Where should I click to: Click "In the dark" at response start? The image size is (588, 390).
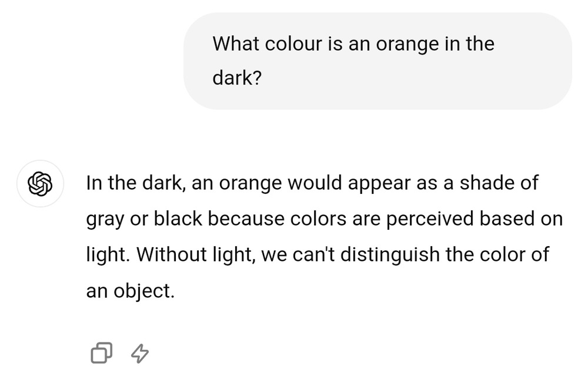coord(136,183)
